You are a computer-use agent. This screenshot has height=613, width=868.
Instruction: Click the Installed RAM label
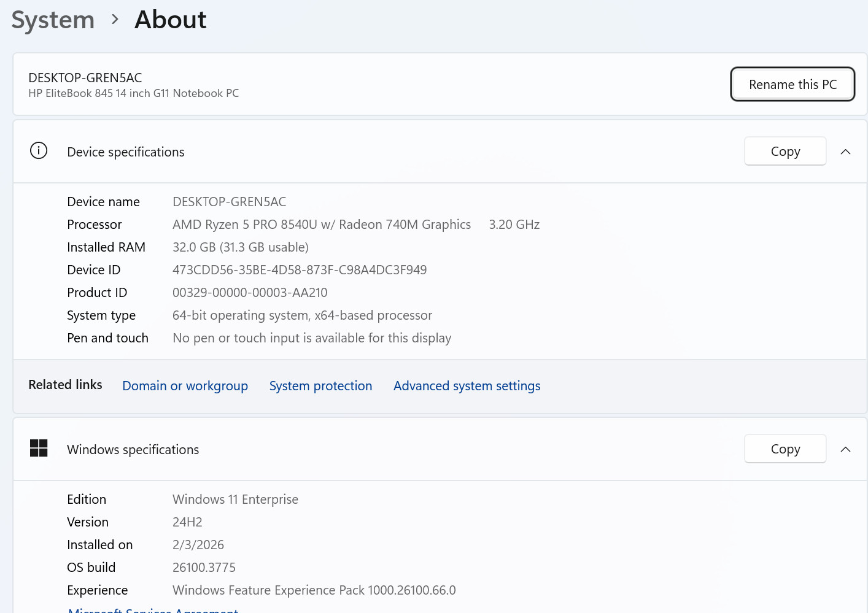click(x=106, y=247)
